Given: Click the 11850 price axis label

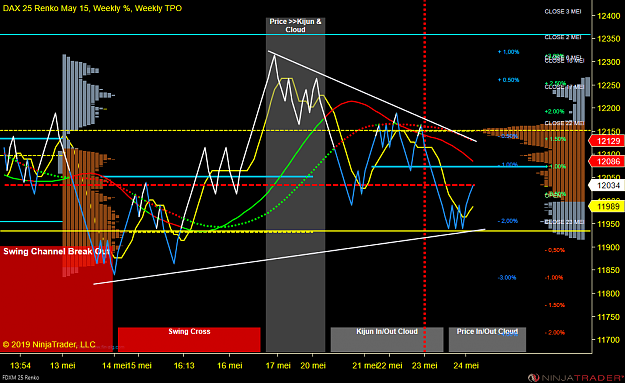Looking at the screenshot, I should click(609, 271).
